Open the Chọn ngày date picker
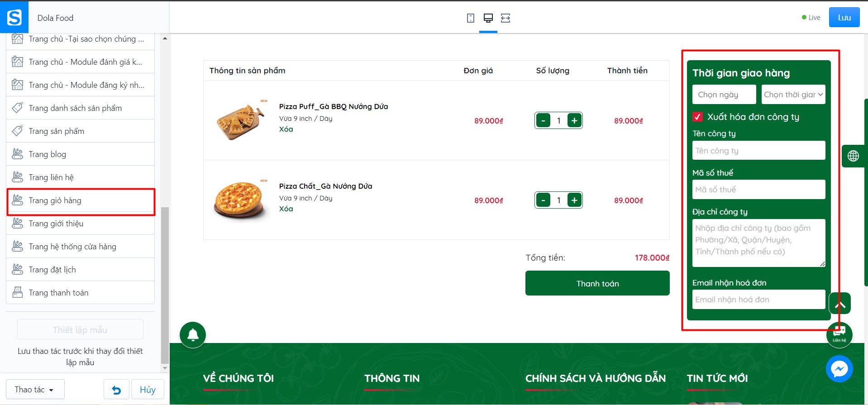This screenshot has height=405, width=868. point(724,95)
